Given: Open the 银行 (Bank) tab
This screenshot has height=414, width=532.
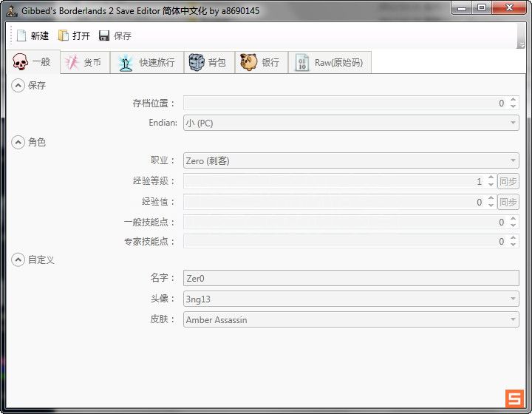Looking at the screenshot, I should pos(260,63).
